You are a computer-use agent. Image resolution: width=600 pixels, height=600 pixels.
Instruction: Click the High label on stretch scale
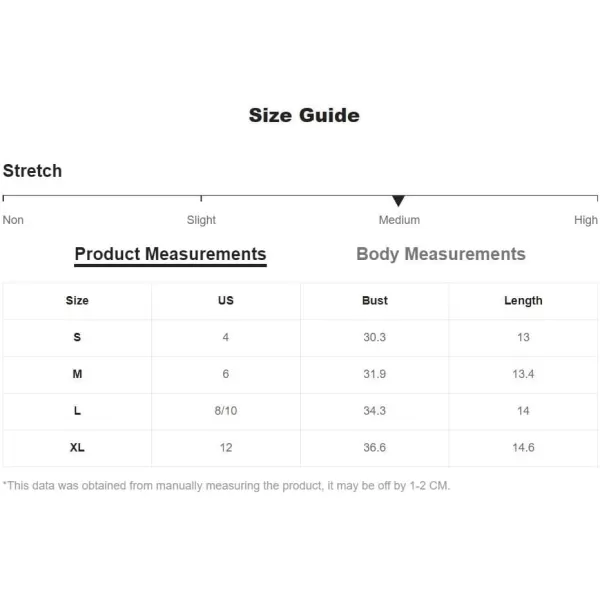pyautogui.click(x=585, y=220)
